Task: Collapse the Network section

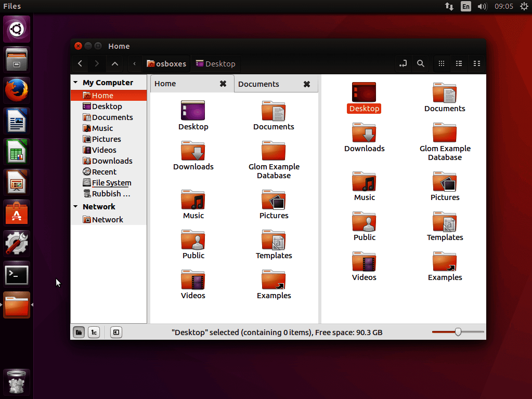Action: point(75,206)
